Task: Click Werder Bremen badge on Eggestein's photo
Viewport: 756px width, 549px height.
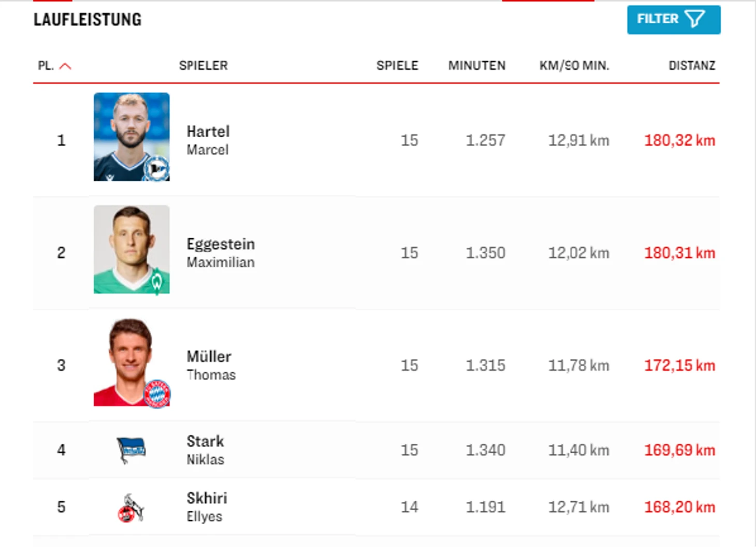Action: 157,282
